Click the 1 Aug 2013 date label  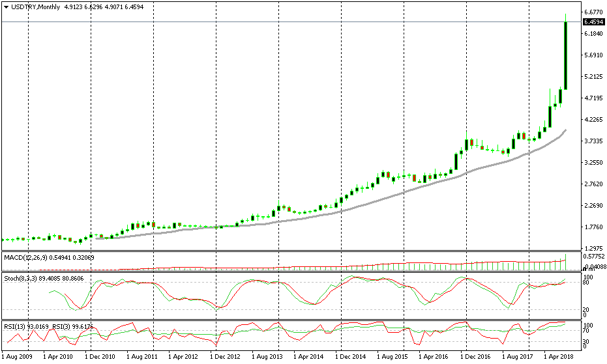pos(267,356)
